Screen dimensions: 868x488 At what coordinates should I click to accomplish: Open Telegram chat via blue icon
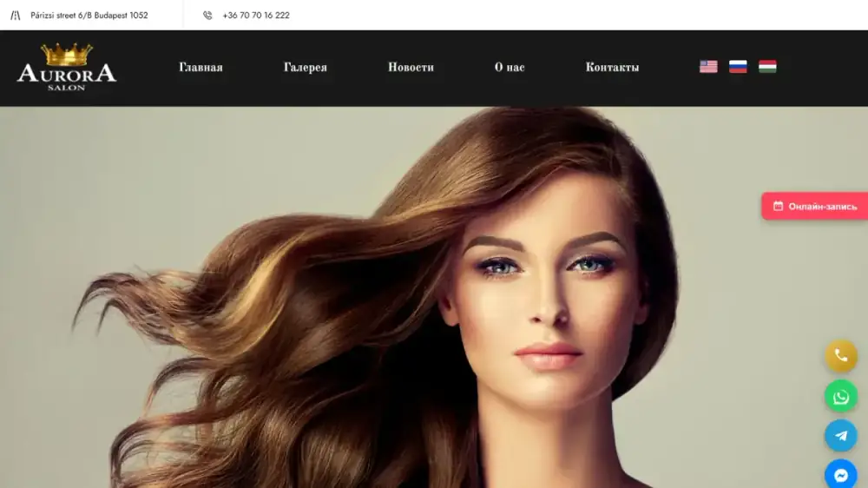(x=841, y=435)
